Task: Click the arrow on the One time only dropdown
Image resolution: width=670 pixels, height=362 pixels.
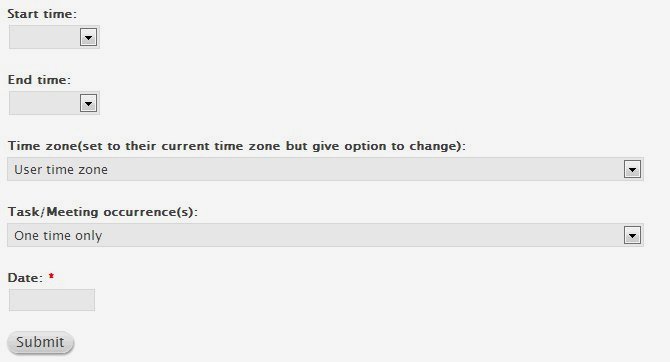Action: tap(632, 235)
